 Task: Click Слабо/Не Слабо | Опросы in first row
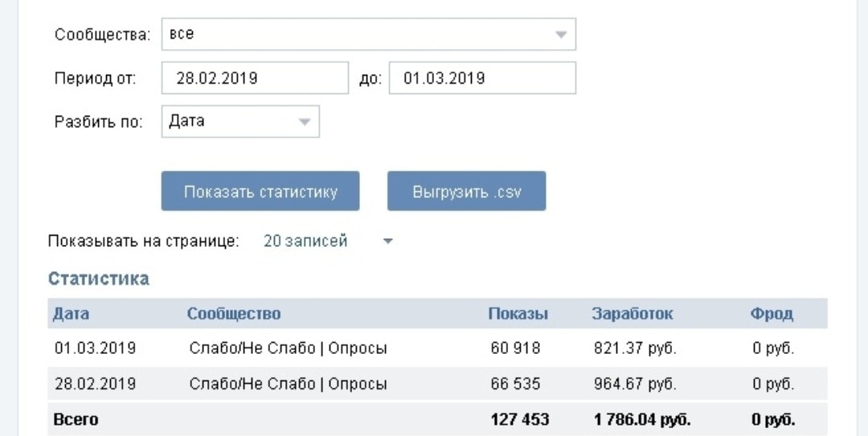[x=288, y=348]
